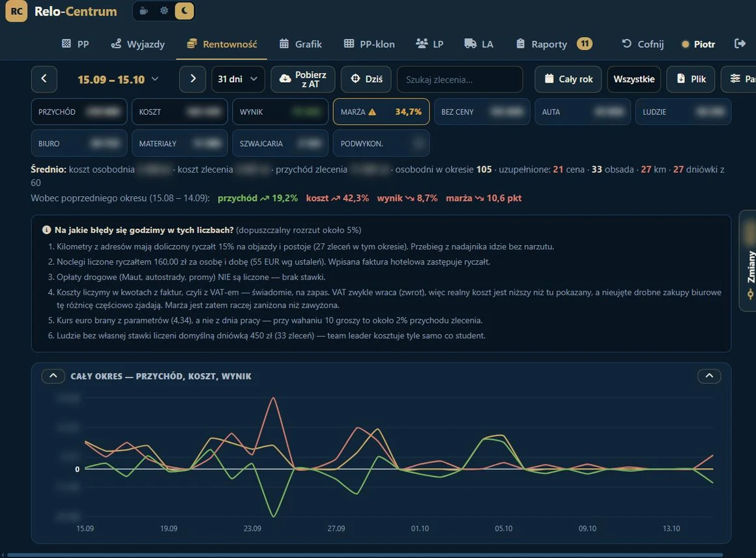Expand the 15.09 – 15.10 date dropdown
This screenshot has height=558, width=756.
[118, 79]
